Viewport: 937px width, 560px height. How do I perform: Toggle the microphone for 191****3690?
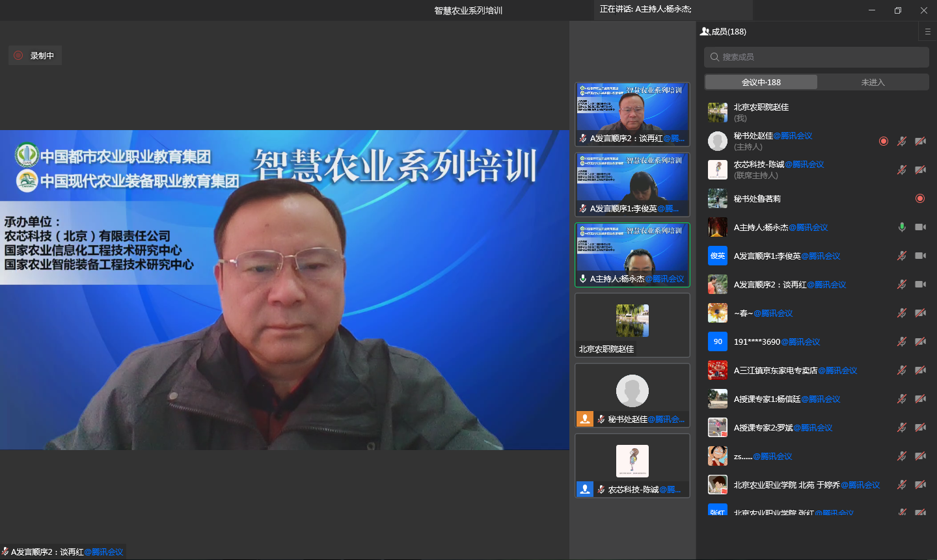[902, 341]
